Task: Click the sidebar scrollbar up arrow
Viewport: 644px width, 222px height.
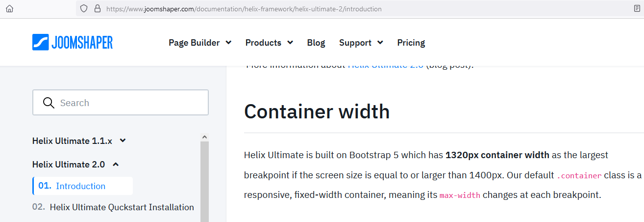Action: pyautogui.click(x=204, y=137)
